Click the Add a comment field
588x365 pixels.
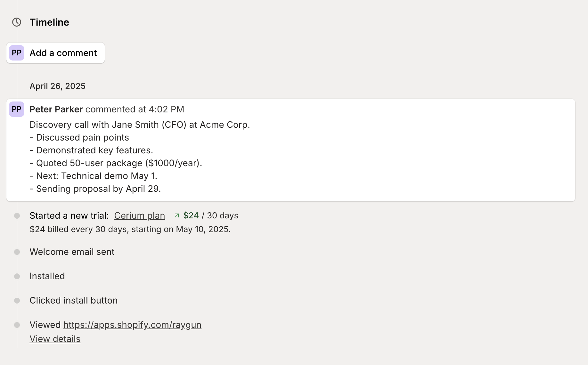pyautogui.click(x=63, y=53)
